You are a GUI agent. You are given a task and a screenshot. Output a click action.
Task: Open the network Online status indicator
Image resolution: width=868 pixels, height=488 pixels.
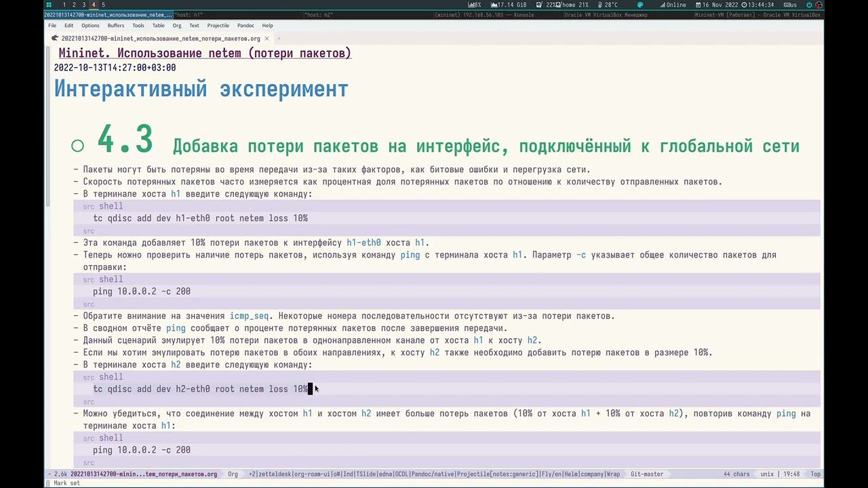click(x=673, y=5)
